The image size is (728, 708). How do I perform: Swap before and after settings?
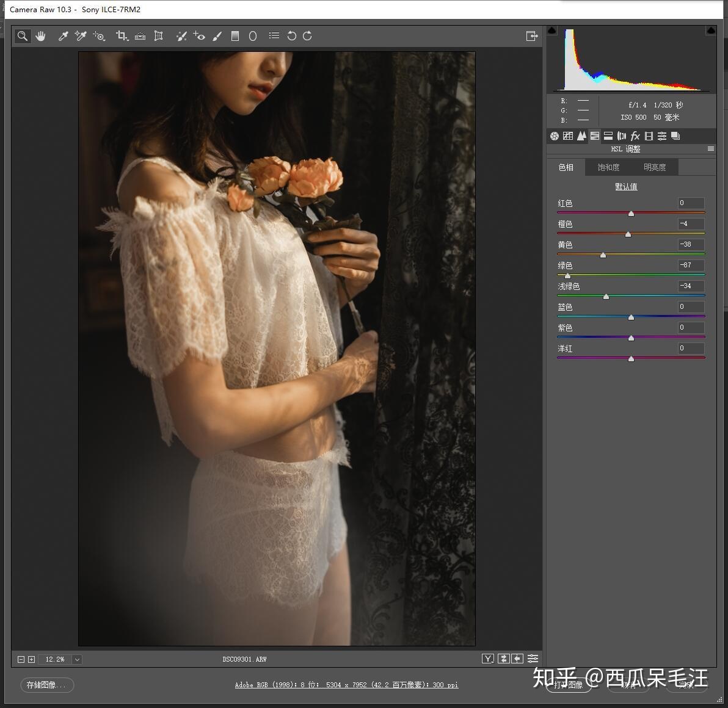pyautogui.click(x=503, y=659)
